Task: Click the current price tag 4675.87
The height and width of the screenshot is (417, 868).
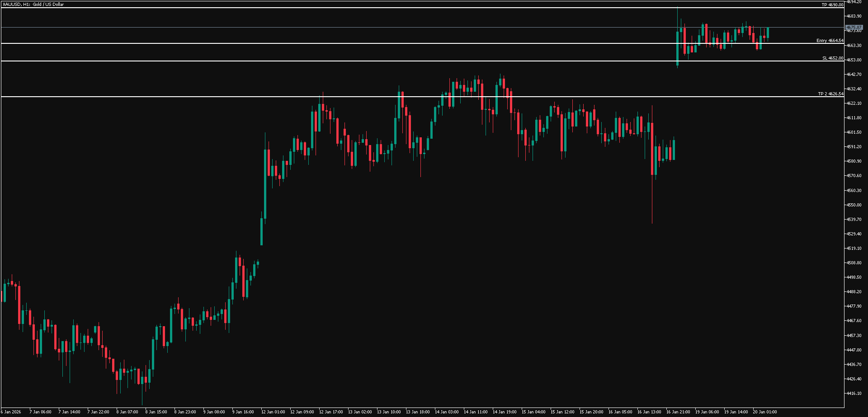Action: (x=854, y=28)
